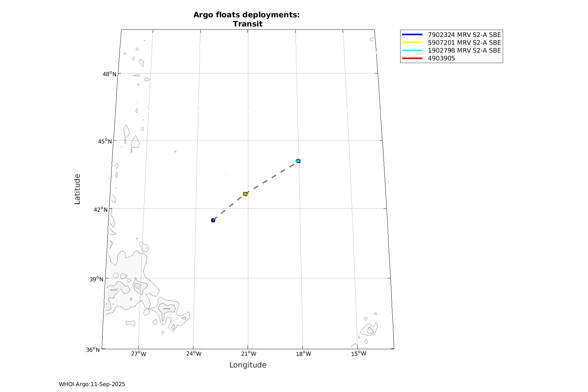Viewport: 588px width, 392px height.
Task: Click the cyan float deployment marker
Action: pyautogui.click(x=298, y=161)
